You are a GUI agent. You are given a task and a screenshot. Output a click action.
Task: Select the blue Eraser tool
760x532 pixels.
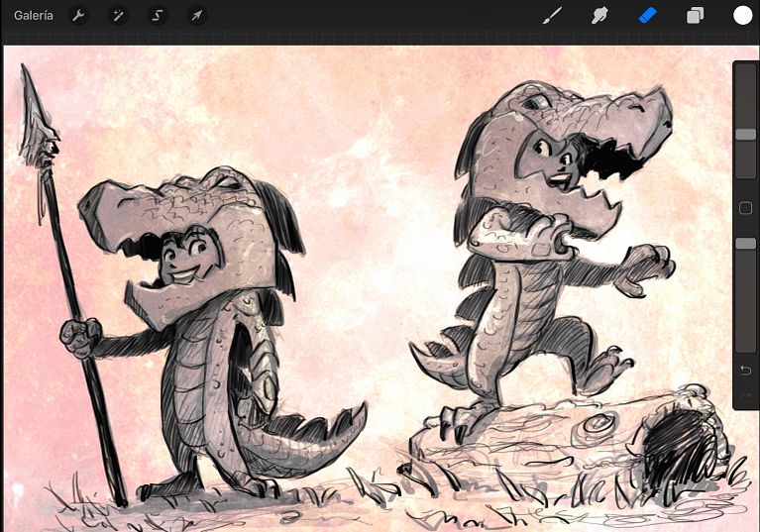pyautogui.click(x=648, y=16)
